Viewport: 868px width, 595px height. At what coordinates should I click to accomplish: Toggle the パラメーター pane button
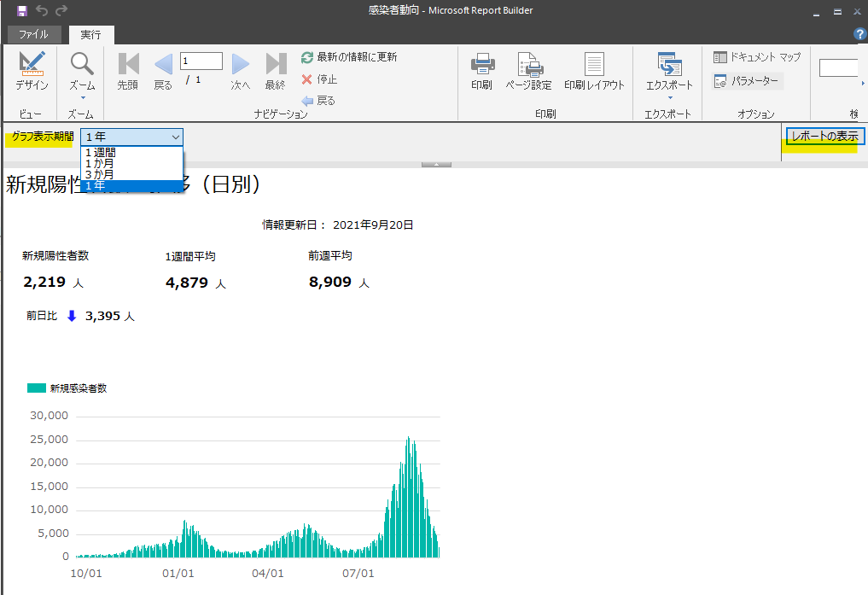tap(747, 81)
